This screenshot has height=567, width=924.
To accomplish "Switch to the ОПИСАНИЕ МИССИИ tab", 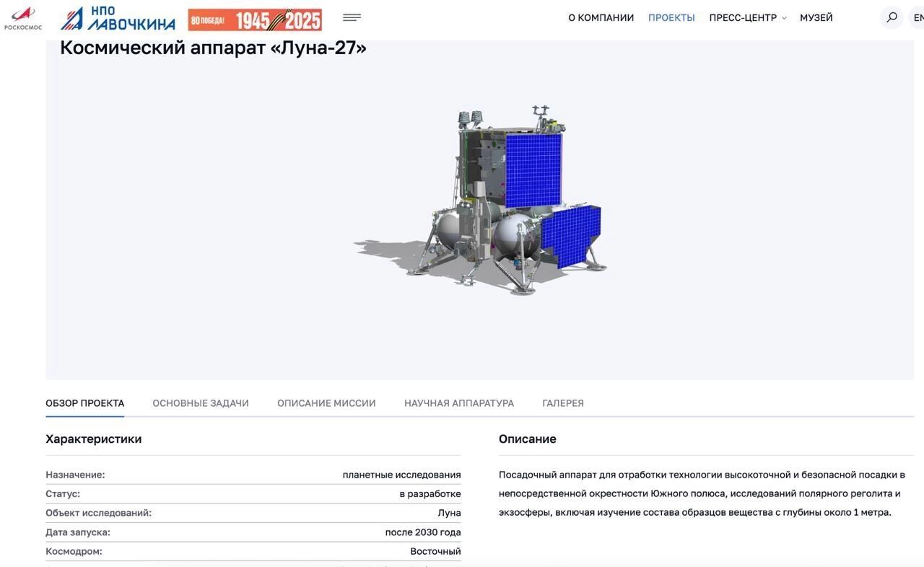I will [x=326, y=403].
